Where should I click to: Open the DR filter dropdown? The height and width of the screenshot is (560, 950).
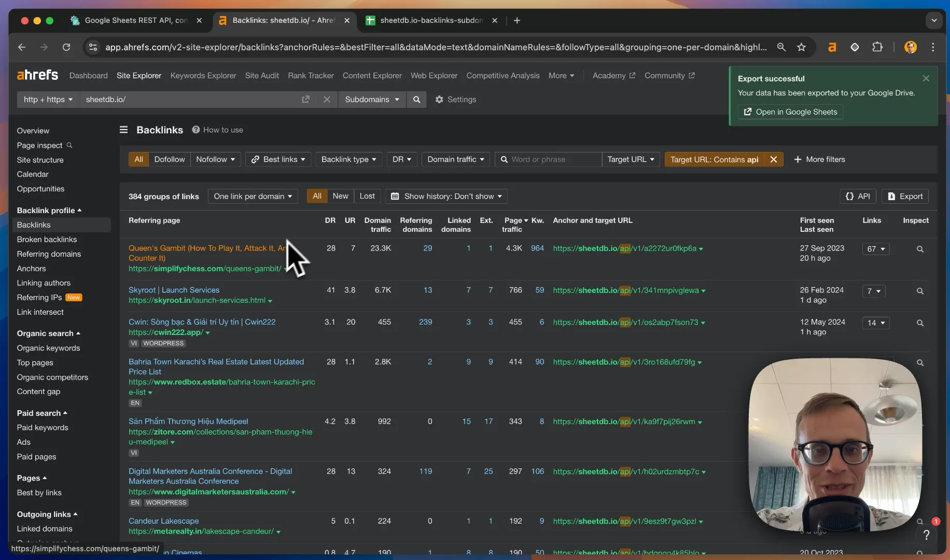point(402,159)
